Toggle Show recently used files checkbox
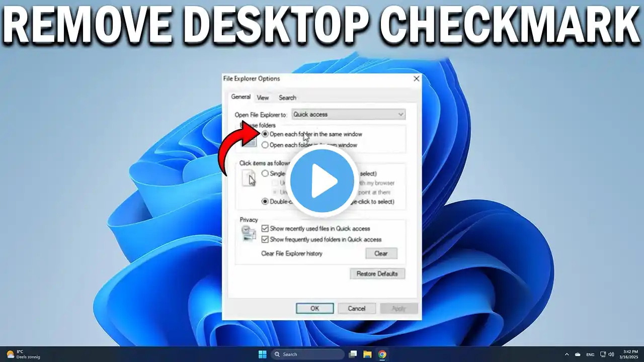 pyautogui.click(x=265, y=228)
